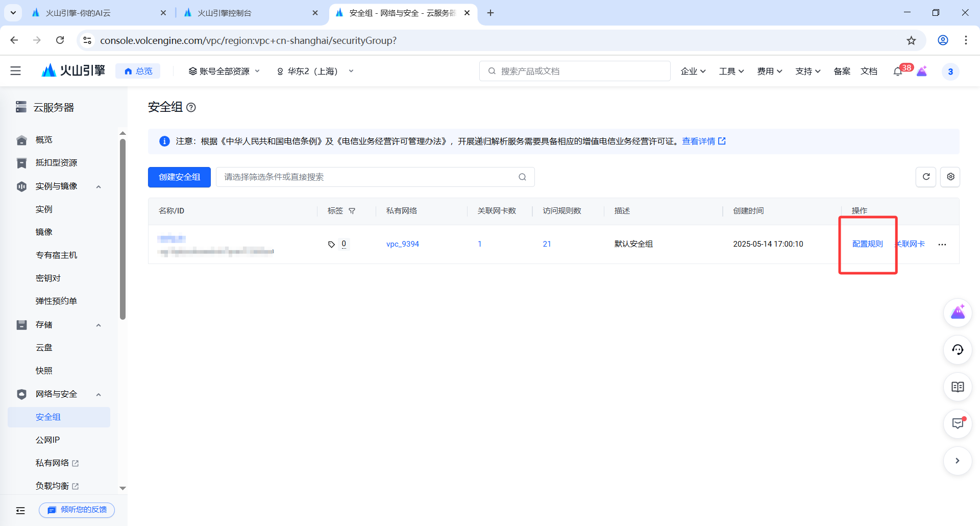Open online customer support via headset icon
The width and height of the screenshot is (980, 526).
pyautogui.click(x=958, y=350)
